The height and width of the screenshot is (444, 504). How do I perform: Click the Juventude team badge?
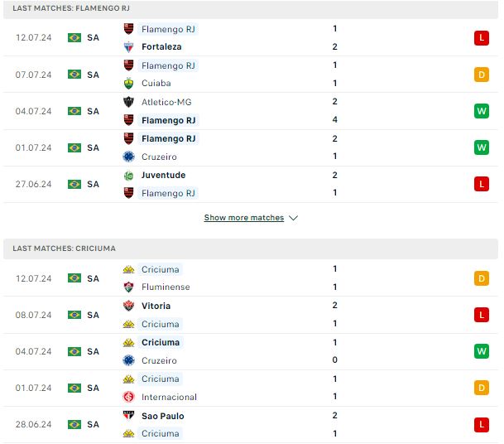(x=128, y=176)
